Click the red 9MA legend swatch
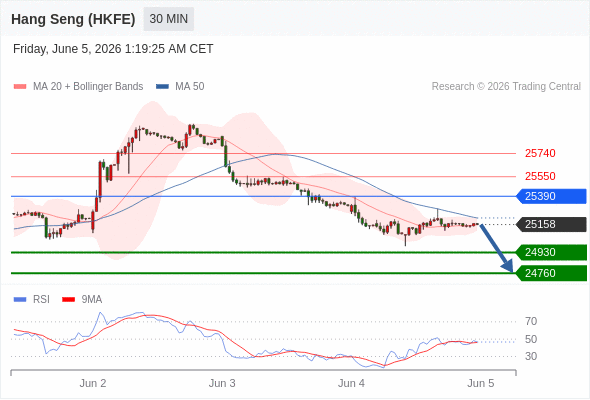The height and width of the screenshot is (400, 590). [x=68, y=300]
